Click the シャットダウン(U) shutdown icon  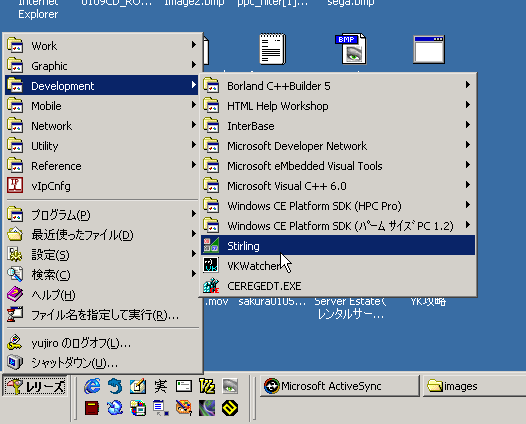pyautogui.click(x=15, y=362)
